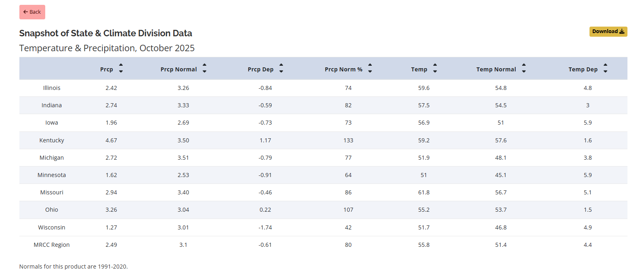Select the Illinois row label
644x273 pixels.
tap(52, 88)
